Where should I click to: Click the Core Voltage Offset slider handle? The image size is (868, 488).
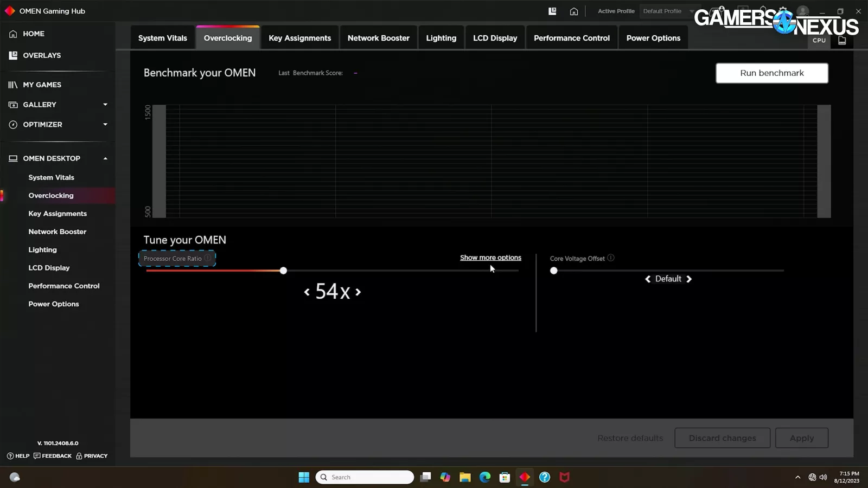point(553,271)
